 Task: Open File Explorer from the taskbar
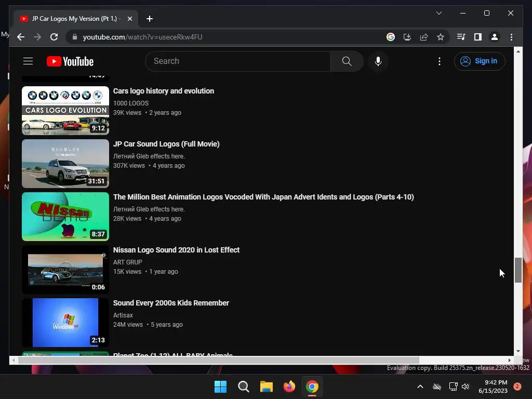(267, 387)
